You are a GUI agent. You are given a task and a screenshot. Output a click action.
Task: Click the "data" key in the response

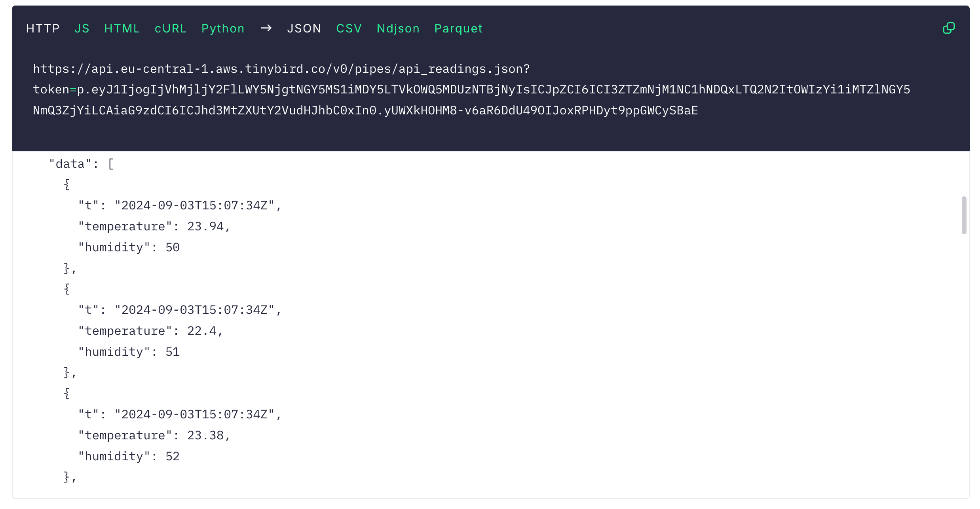tap(70, 164)
